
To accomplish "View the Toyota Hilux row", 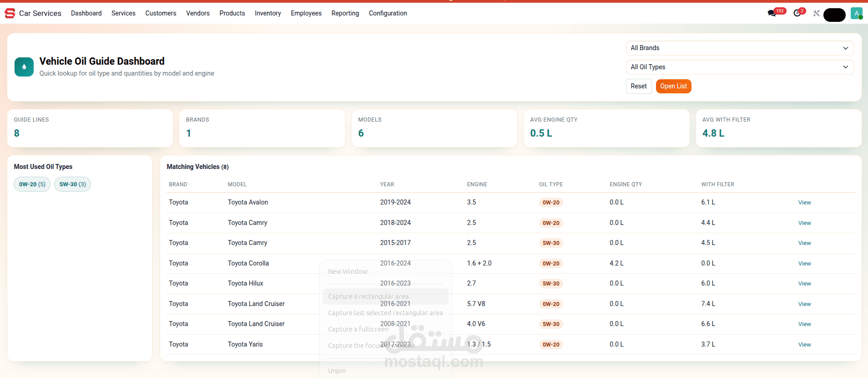I will pos(804,284).
